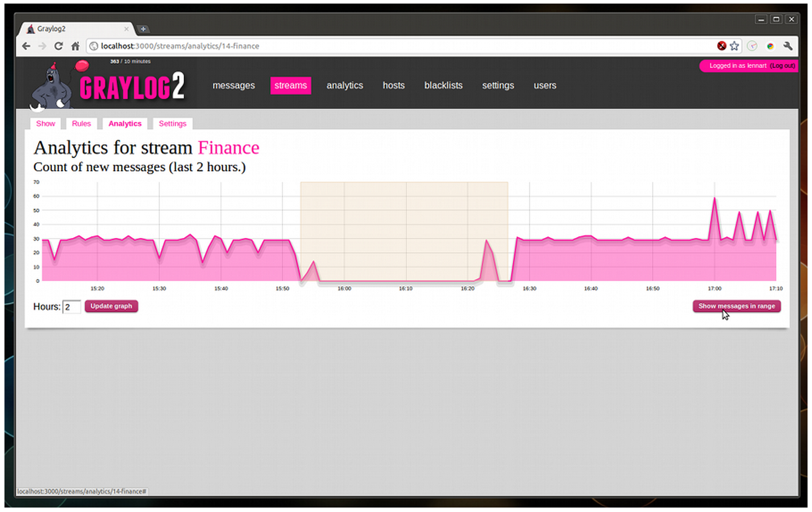The width and height of the screenshot is (812, 512).
Task: Close the Graylog2 browser tab
Action: point(126,29)
